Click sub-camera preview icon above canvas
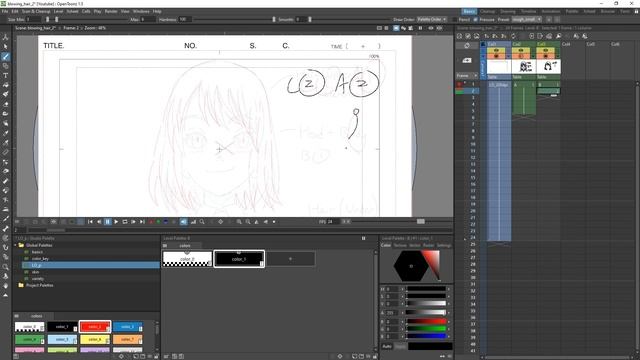640x360 pixels. 440,28
